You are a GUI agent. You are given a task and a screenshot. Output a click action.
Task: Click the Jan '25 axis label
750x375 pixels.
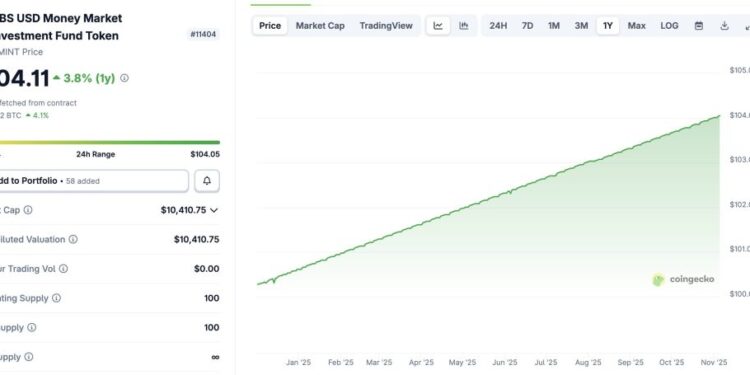coord(298,363)
